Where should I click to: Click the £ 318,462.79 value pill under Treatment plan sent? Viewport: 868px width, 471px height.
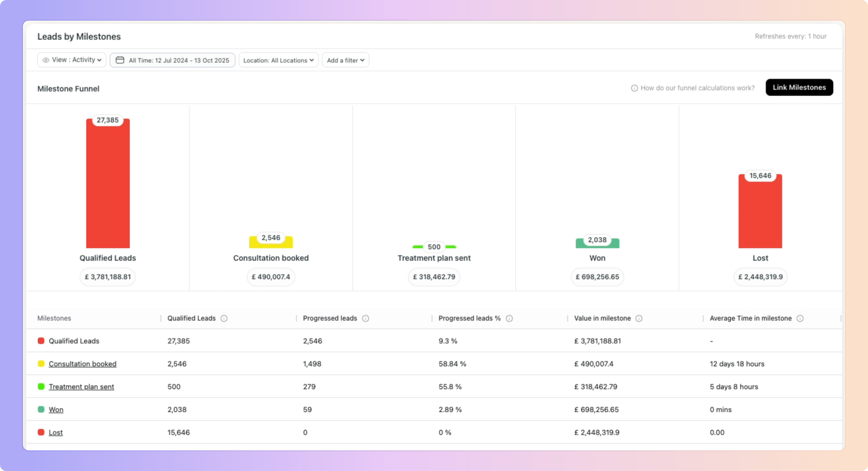(434, 277)
